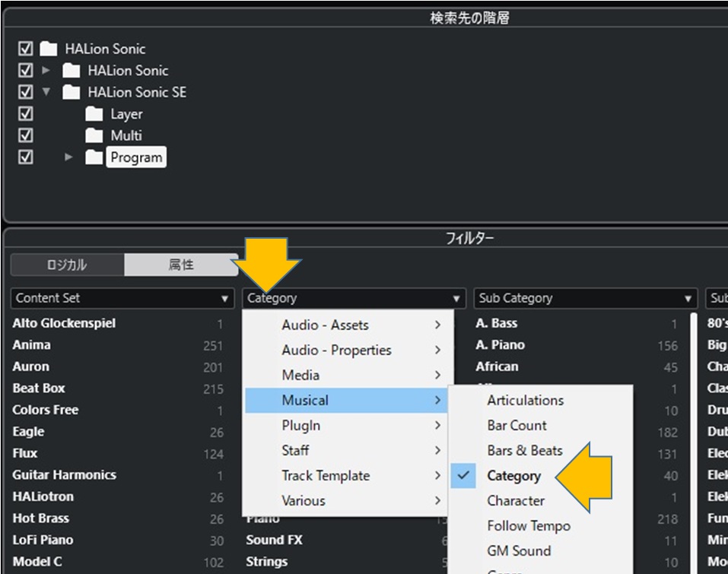Click the Layer folder icon
Screen dimensions: 728x574
point(94,114)
